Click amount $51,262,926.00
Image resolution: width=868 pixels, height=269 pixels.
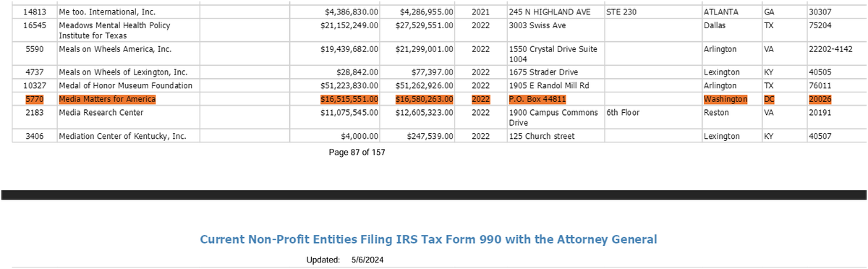coord(425,85)
